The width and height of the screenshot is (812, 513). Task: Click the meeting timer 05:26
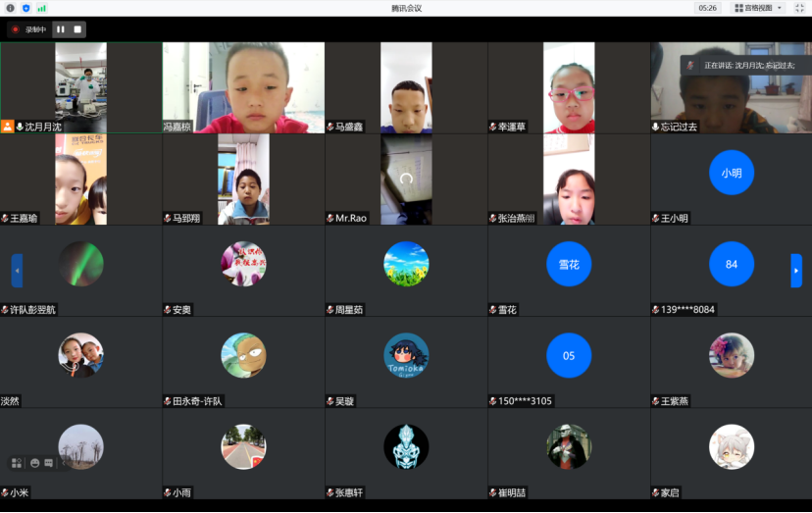(707, 8)
